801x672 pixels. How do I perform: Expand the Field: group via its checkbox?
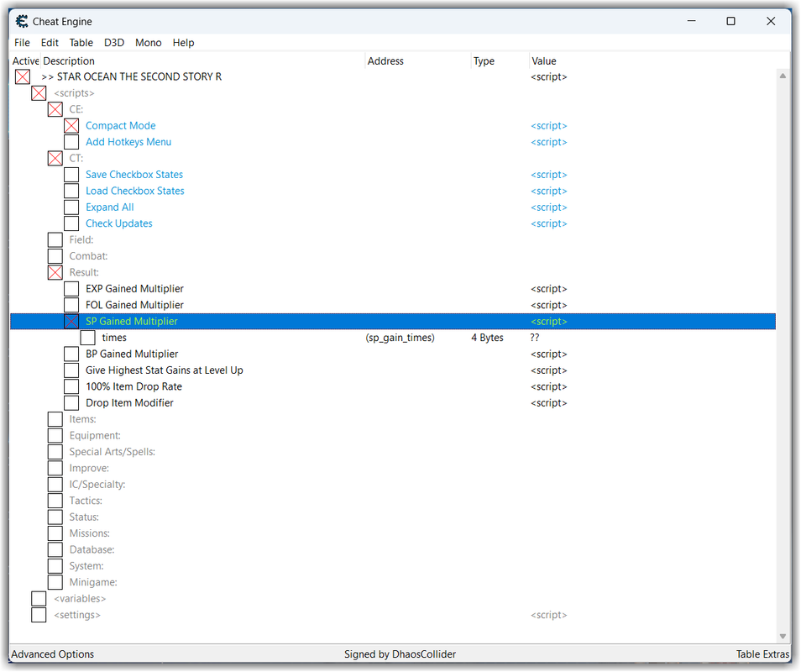click(55, 239)
